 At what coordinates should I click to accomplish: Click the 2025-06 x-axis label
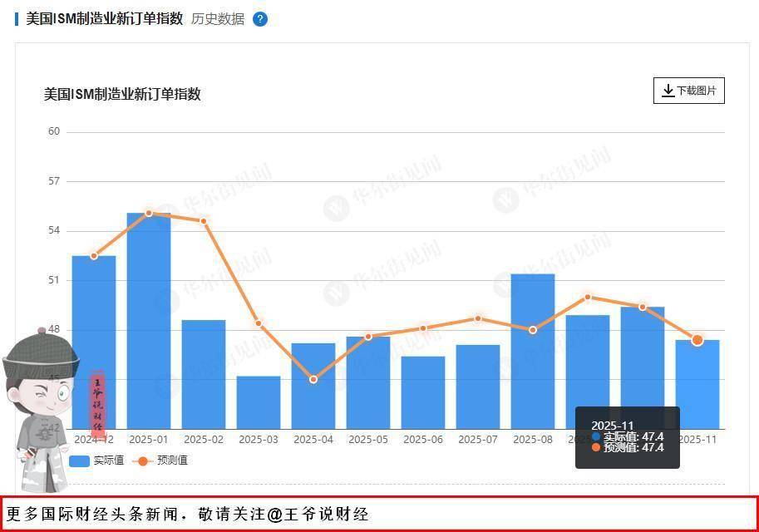(x=423, y=439)
